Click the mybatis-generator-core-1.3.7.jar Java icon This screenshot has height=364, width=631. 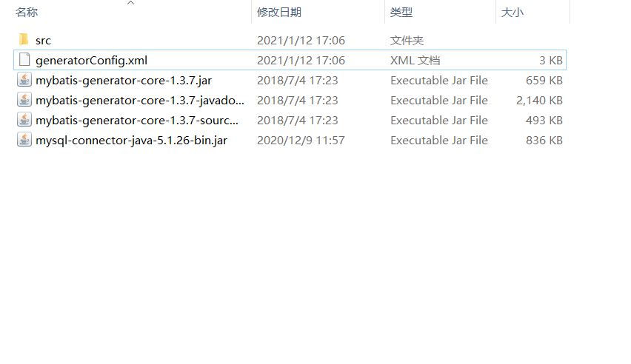click(24, 80)
